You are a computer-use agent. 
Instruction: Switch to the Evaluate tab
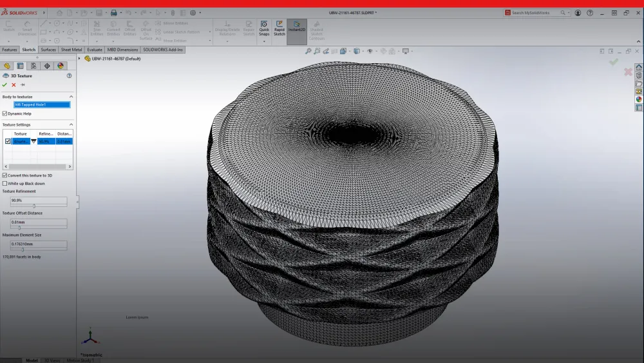tap(95, 50)
